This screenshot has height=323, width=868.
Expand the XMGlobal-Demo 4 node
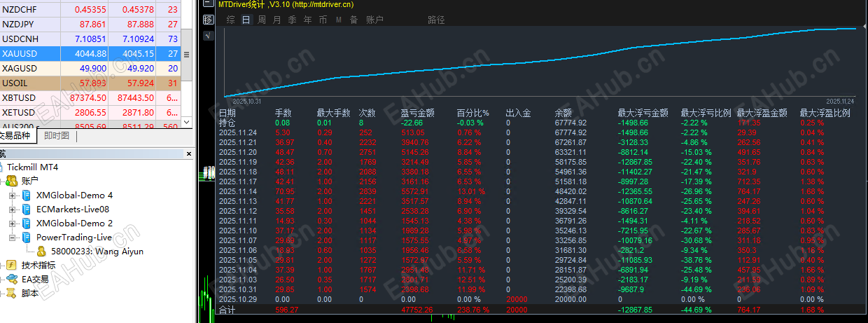12,195
